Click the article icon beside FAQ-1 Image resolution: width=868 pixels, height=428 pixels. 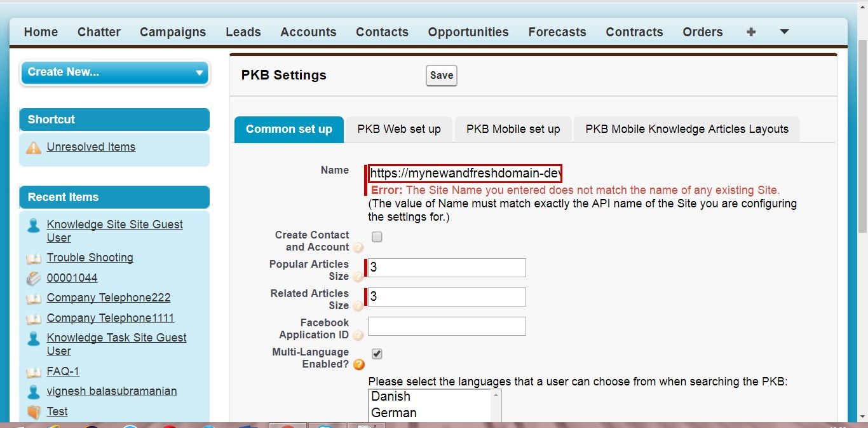point(34,372)
